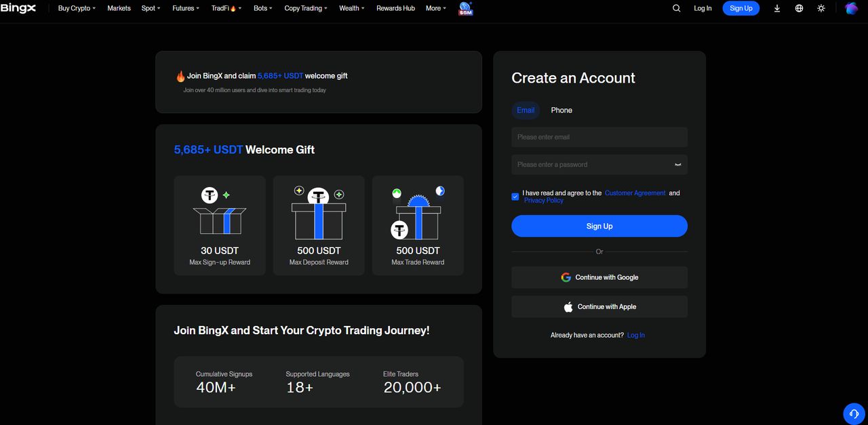
Task: Click the 5,685+ USDT Welcome Gift heading
Action: pos(244,150)
